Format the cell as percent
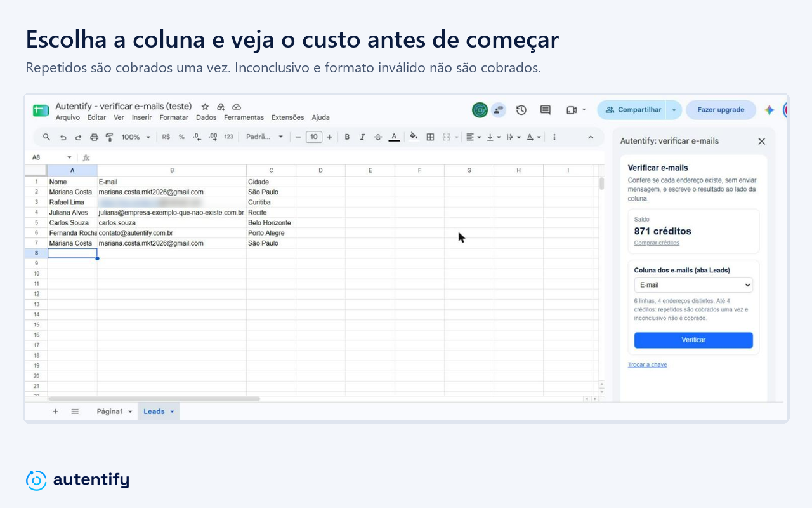 pyautogui.click(x=181, y=137)
